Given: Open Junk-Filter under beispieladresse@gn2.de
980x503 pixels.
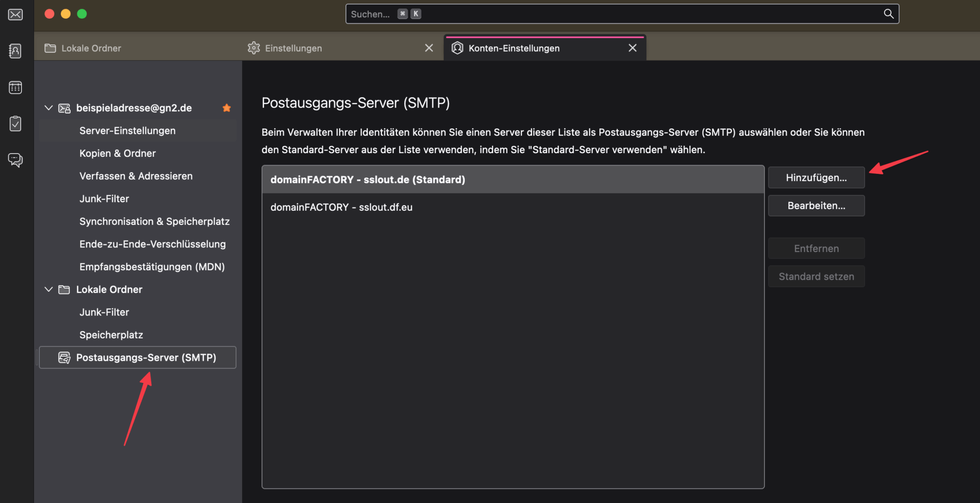Looking at the screenshot, I should point(138,199).
